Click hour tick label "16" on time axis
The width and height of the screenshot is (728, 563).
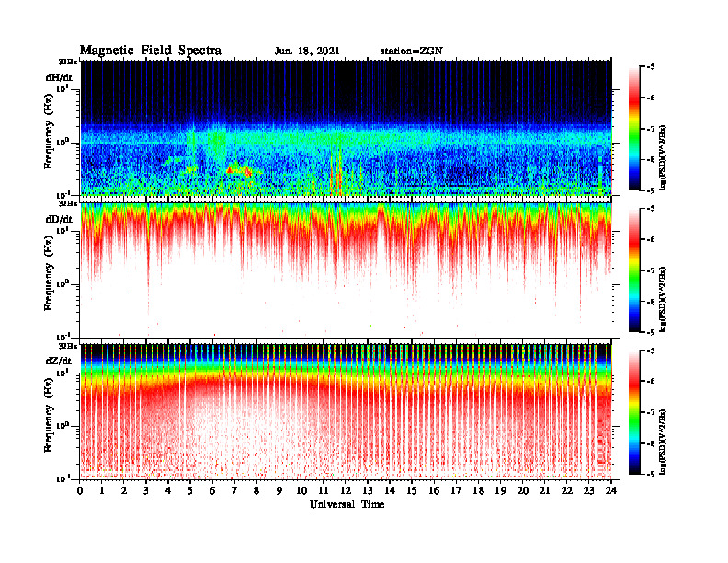(435, 491)
